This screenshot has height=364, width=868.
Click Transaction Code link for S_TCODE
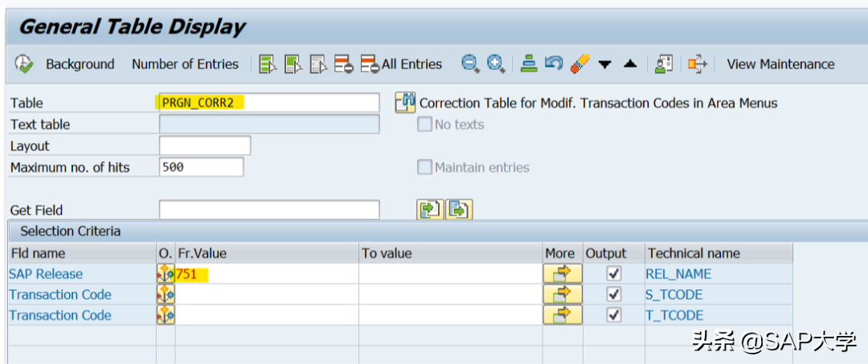click(60, 294)
